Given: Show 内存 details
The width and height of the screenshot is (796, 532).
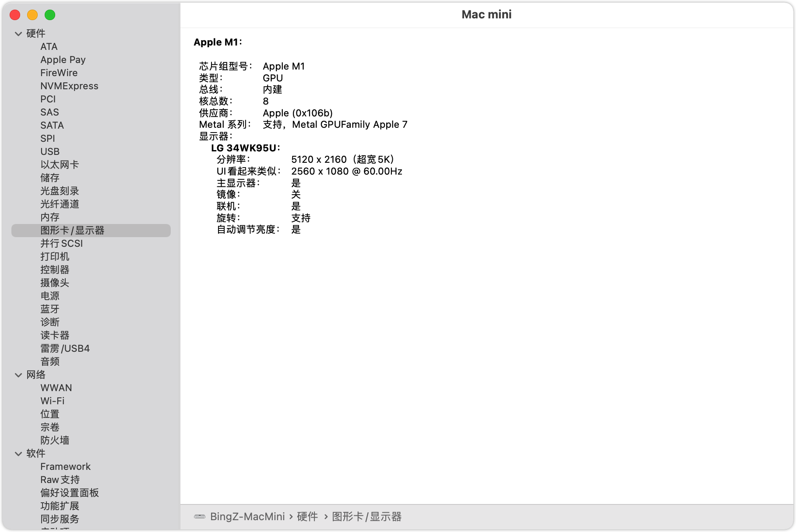Looking at the screenshot, I should pos(50,217).
